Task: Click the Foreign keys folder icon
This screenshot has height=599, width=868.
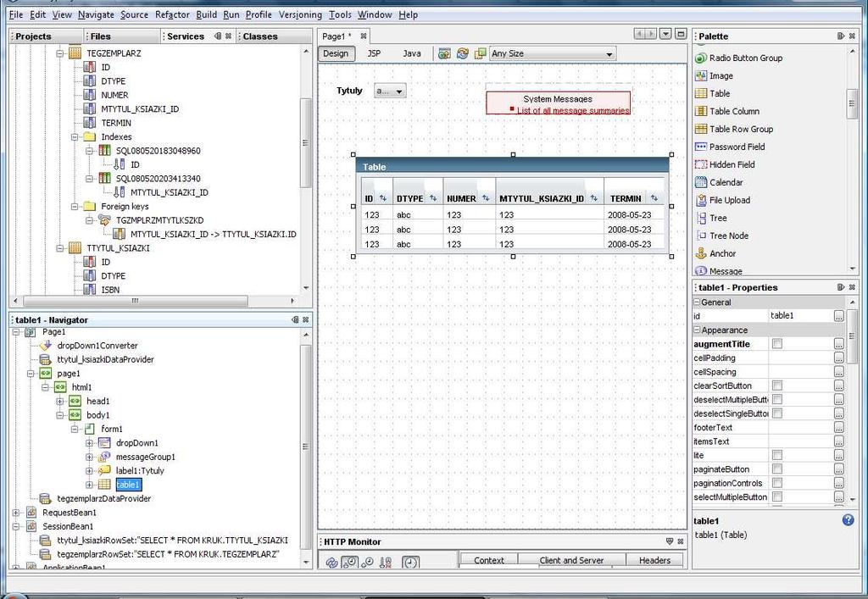Action: coord(89,207)
